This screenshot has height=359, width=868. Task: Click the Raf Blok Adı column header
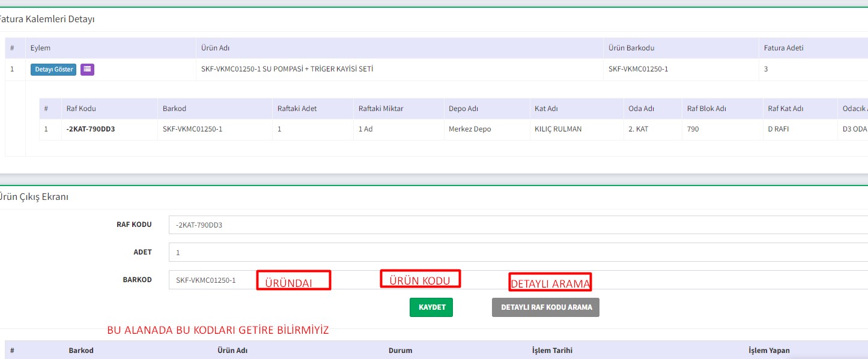[706, 109]
